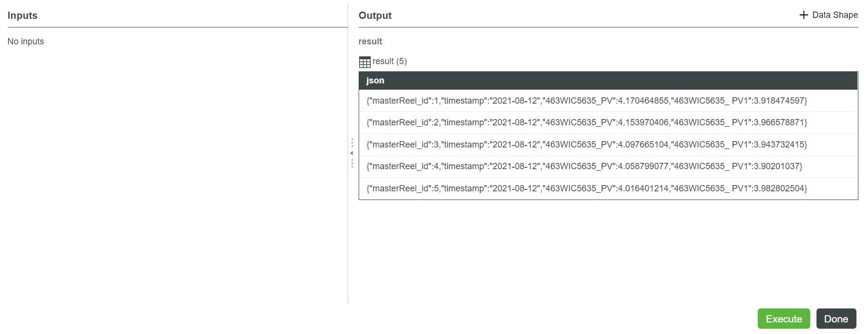Click the Inputs panel heading
The height and width of the screenshot is (334, 868).
click(23, 15)
